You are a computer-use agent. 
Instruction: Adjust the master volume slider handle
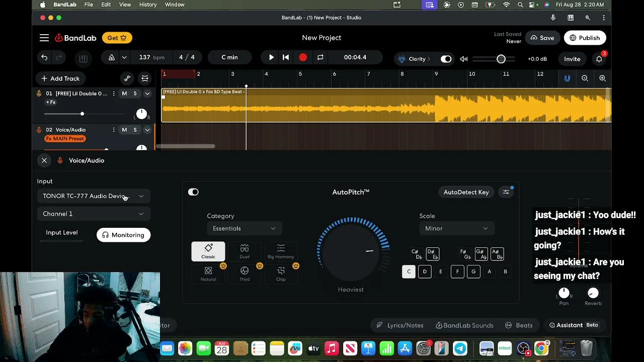(x=501, y=59)
